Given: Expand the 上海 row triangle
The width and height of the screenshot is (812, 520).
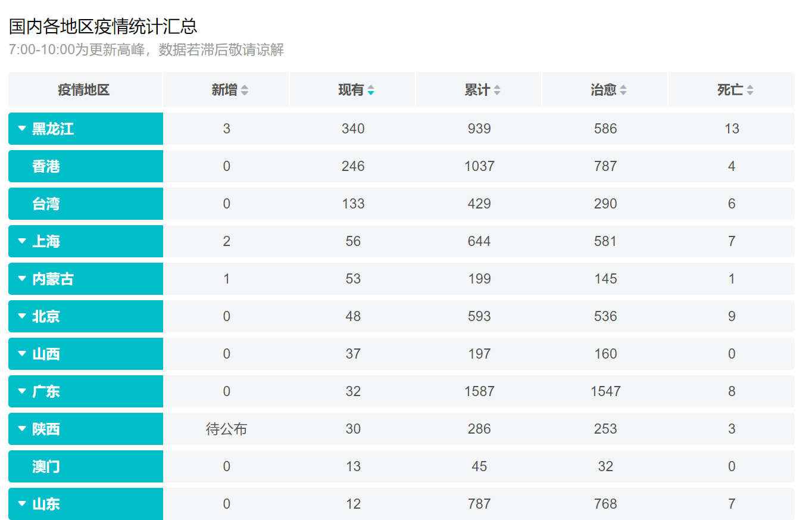Looking at the screenshot, I should (x=22, y=241).
